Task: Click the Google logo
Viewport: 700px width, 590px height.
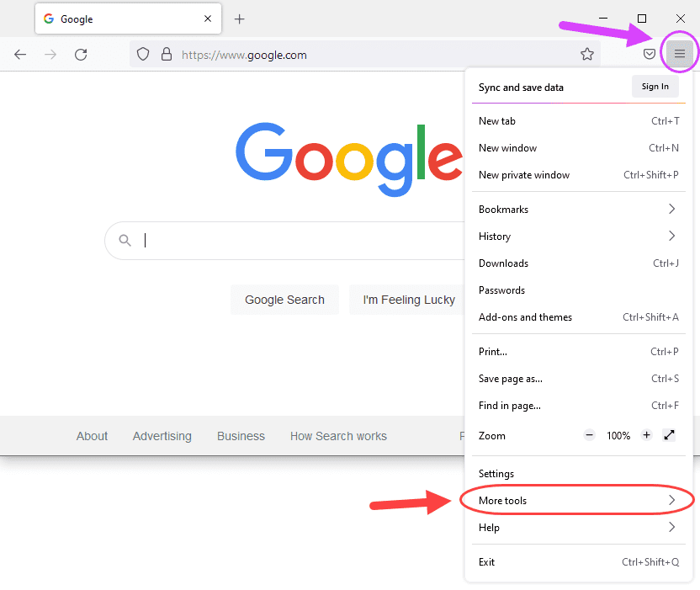Action: [349, 159]
